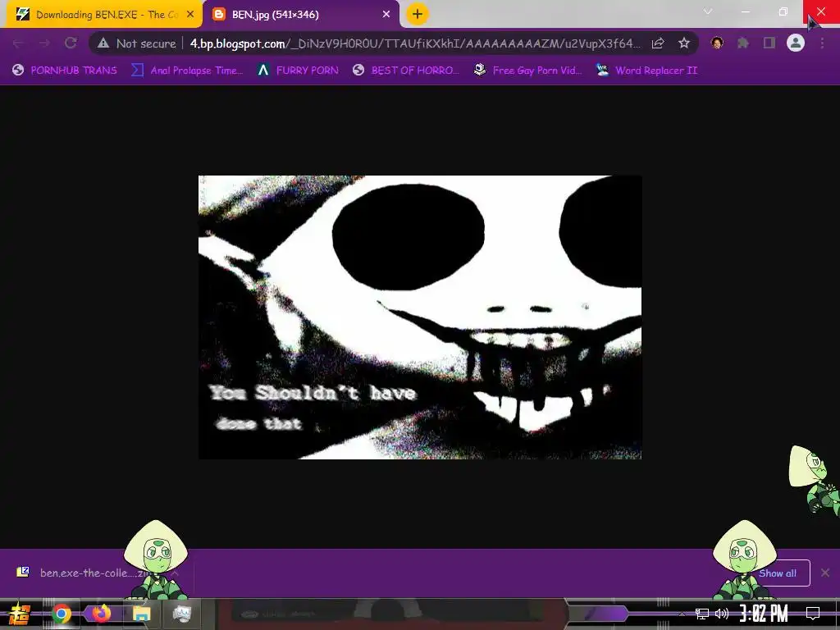
Task: Open the avatar extension icon in toolbar
Action: [x=717, y=43]
